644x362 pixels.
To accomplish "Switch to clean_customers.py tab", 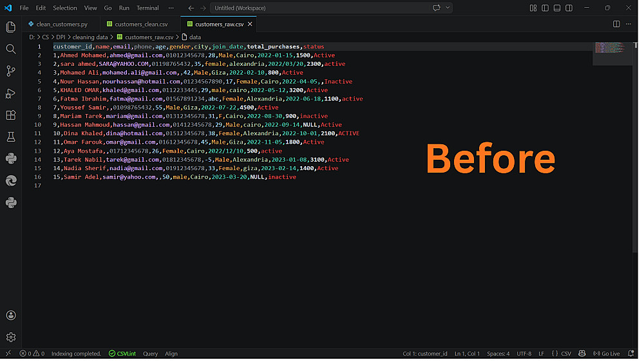I will coord(61,24).
